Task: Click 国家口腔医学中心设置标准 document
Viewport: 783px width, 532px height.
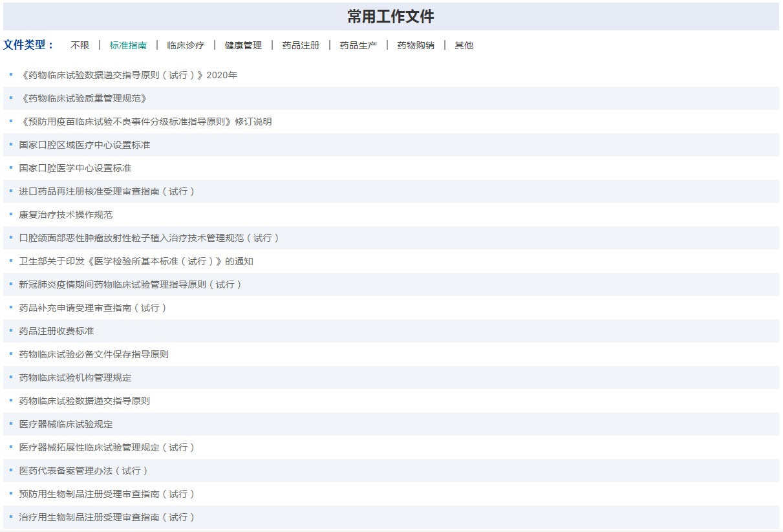Action: point(75,168)
